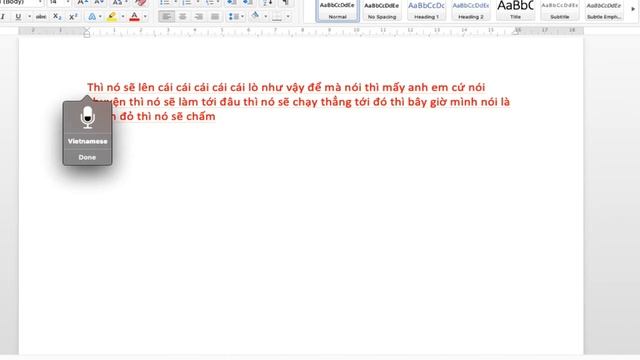The width and height of the screenshot is (640, 360).
Task: Click the microphone icon in the dictation popup
Action: (87, 118)
